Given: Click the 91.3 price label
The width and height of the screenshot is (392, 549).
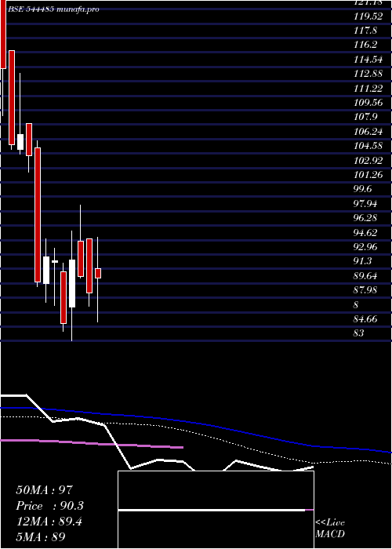Looking at the screenshot, I should tap(363, 261).
